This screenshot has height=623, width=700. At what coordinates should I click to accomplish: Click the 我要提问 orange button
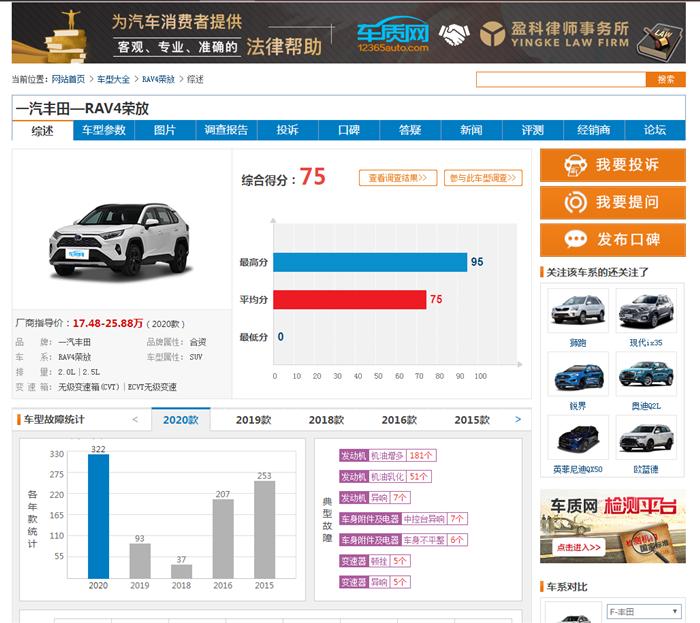tap(612, 202)
